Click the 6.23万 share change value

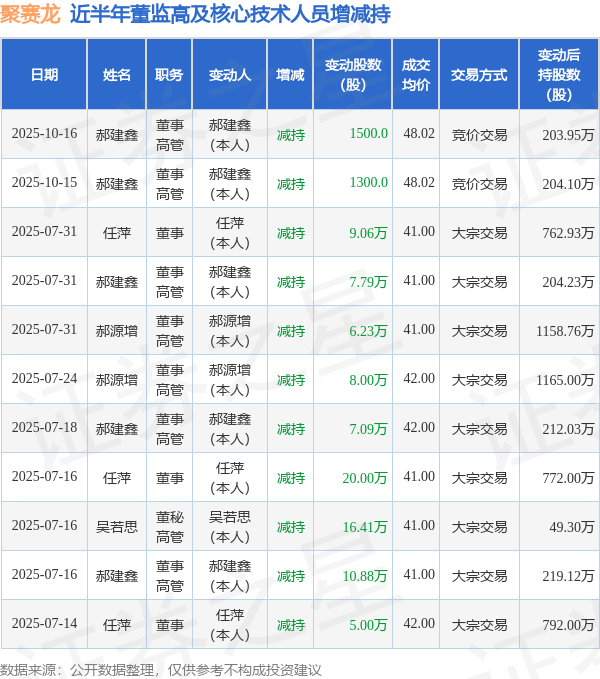click(x=368, y=331)
